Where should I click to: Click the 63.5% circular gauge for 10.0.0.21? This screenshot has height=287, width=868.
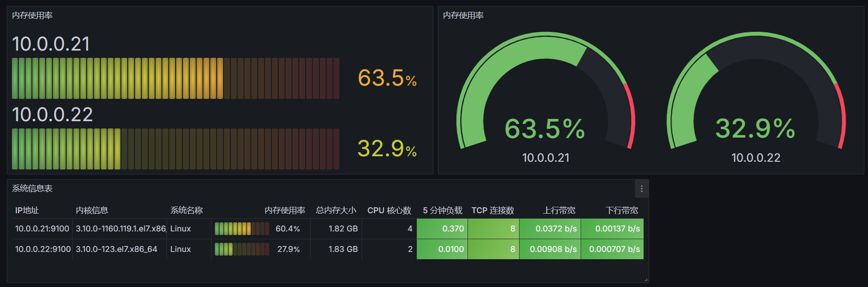click(546, 100)
